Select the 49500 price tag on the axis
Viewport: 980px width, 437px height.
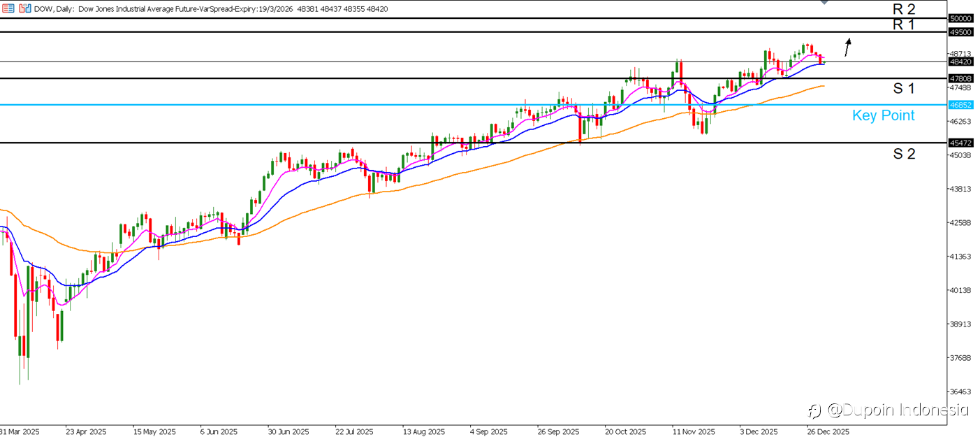961,32
